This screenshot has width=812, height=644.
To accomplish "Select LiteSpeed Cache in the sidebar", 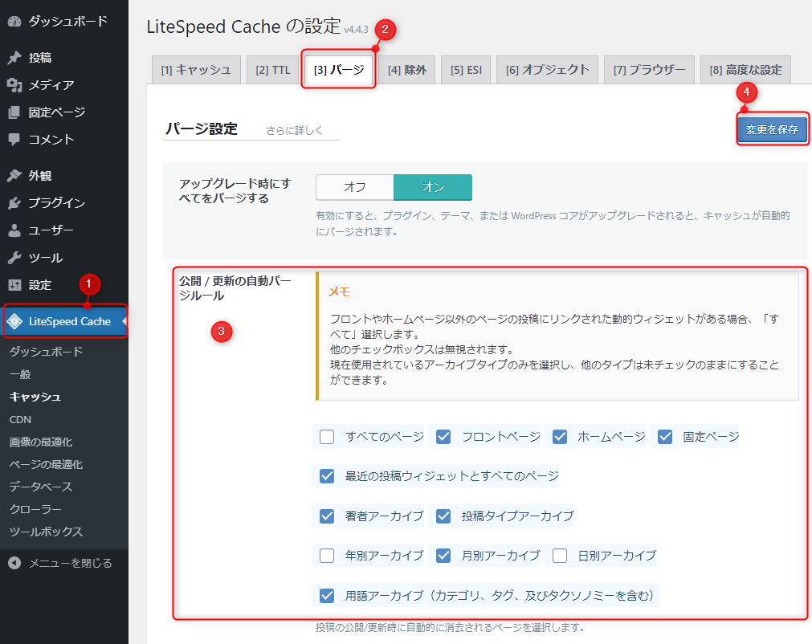I will [65, 321].
